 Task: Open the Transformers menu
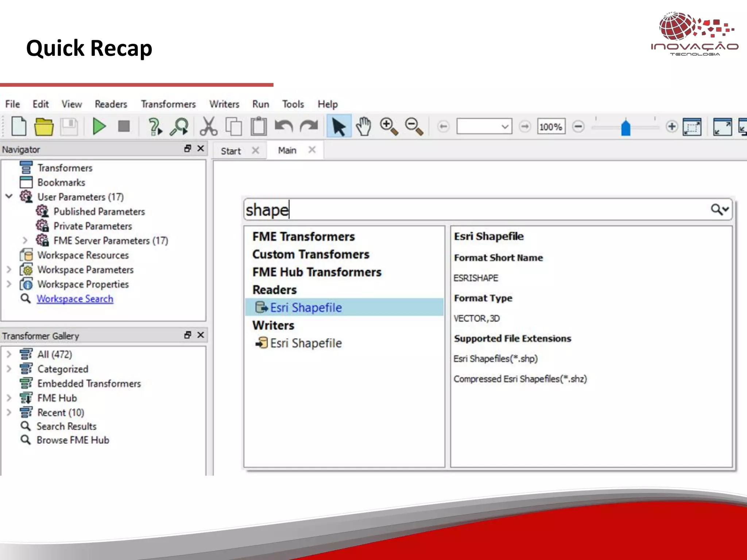coord(168,104)
